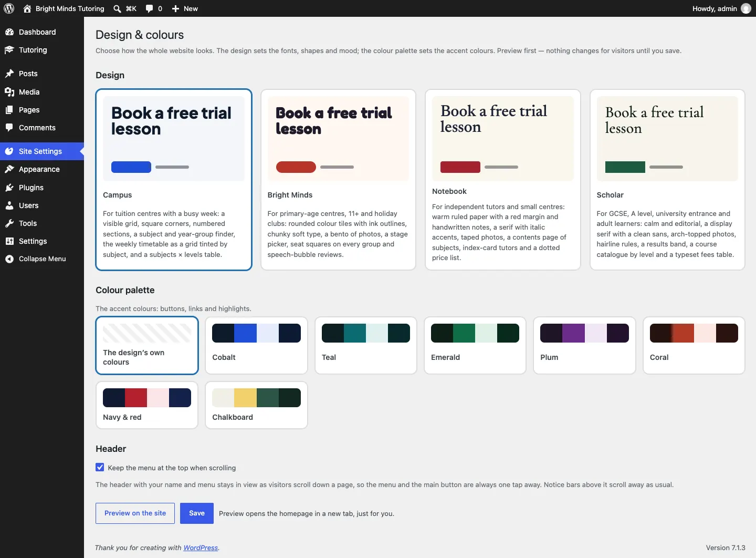The image size is (756, 558).
Task: Click the Collapse Menu arrow icon
Action: point(9,259)
